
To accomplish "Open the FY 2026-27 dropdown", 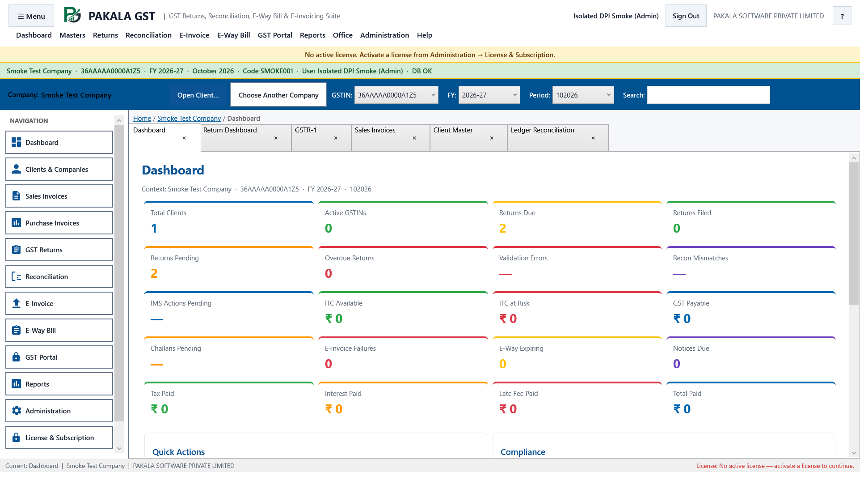I will [489, 95].
